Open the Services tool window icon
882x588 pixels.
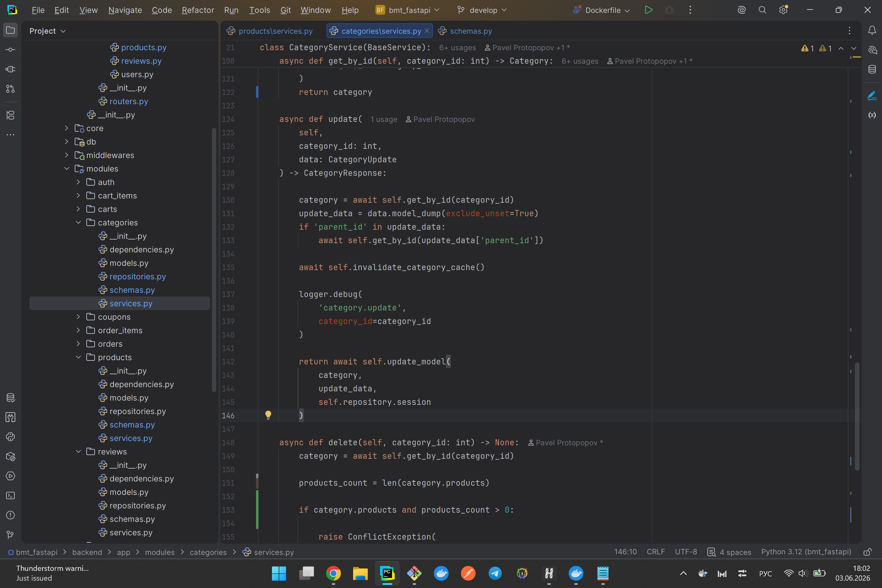(x=10, y=476)
